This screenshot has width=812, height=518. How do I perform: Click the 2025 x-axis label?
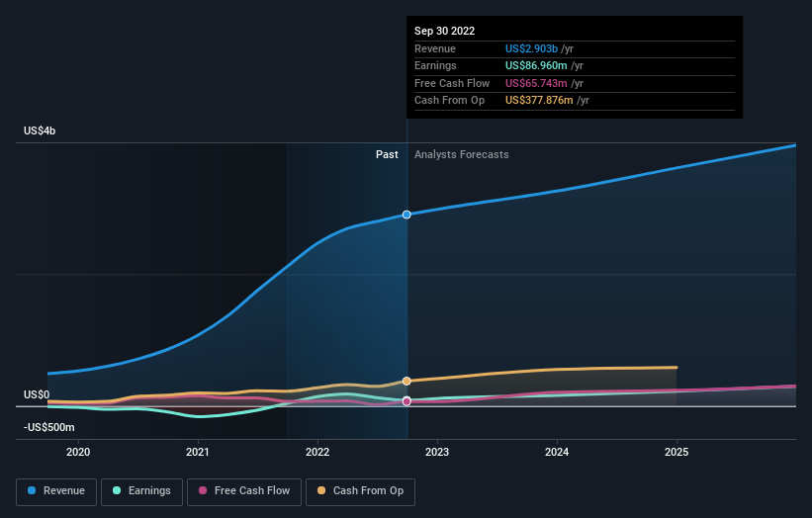677,453
